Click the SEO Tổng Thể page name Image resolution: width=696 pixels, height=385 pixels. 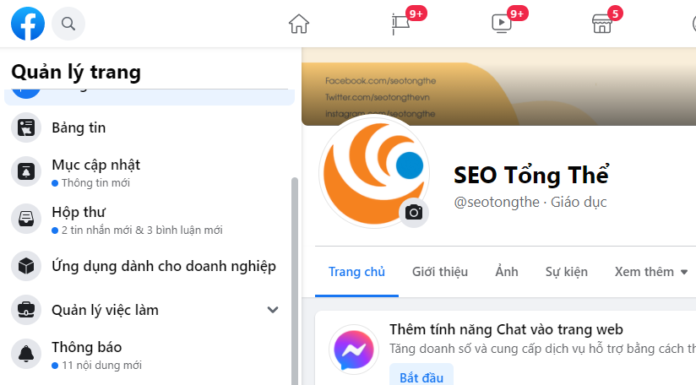coord(531,175)
